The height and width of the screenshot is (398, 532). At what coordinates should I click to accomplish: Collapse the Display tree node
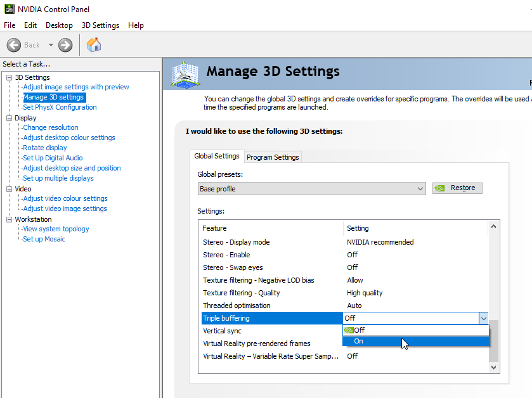(x=9, y=118)
